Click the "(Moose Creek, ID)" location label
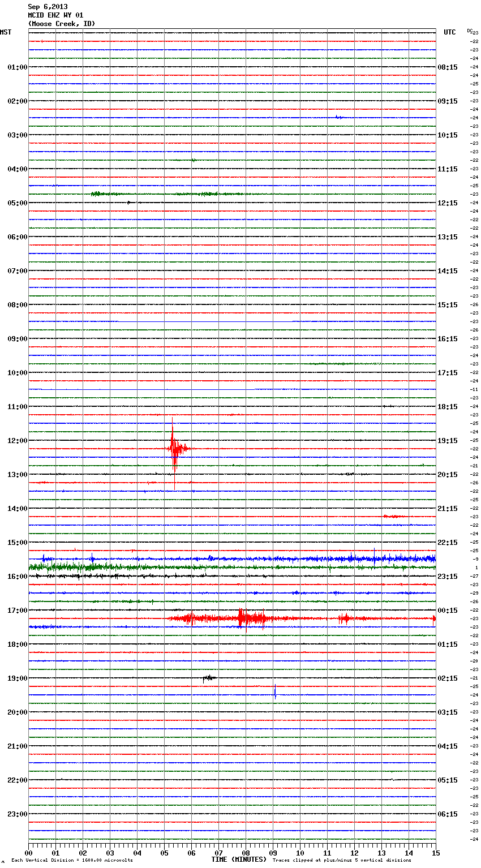This screenshot has height=868, width=481. (x=62, y=24)
